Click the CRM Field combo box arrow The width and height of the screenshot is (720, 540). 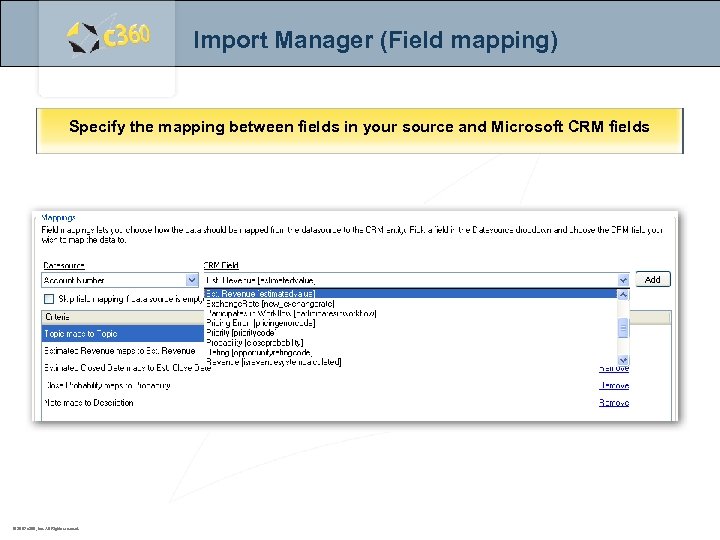623,280
